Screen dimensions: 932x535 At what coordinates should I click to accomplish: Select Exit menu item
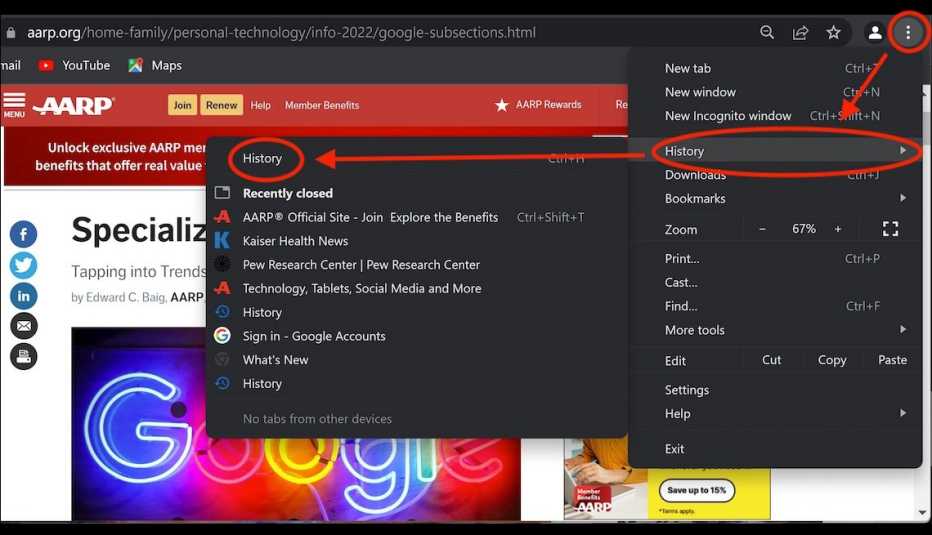coord(774,449)
